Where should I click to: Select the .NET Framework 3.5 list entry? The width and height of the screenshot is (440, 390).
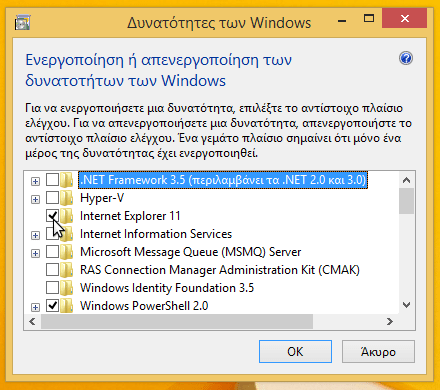pos(223,180)
